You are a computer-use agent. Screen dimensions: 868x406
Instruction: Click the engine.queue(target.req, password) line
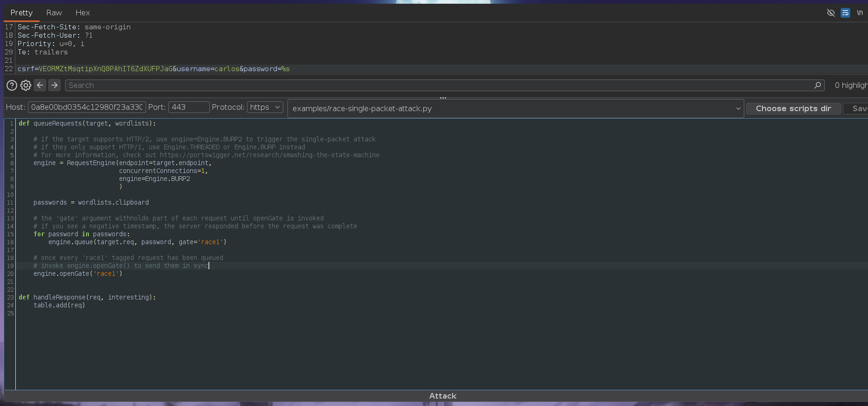click(x=138, y=242)
